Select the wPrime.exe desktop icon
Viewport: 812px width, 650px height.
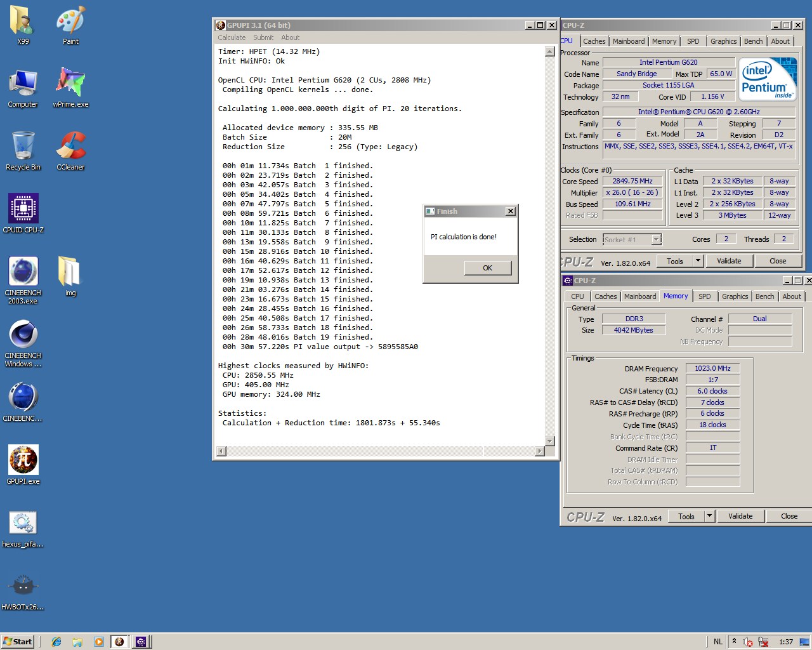[70, 88]
